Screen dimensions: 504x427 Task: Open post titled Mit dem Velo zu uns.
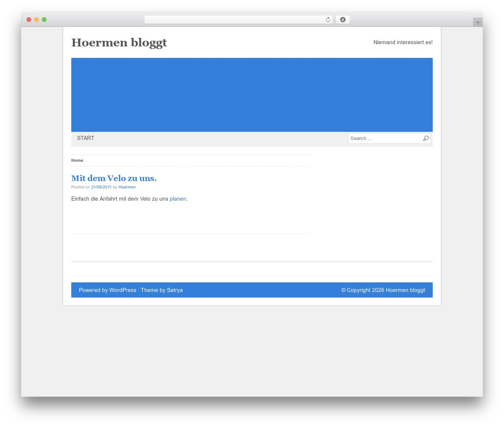point(114,178)
